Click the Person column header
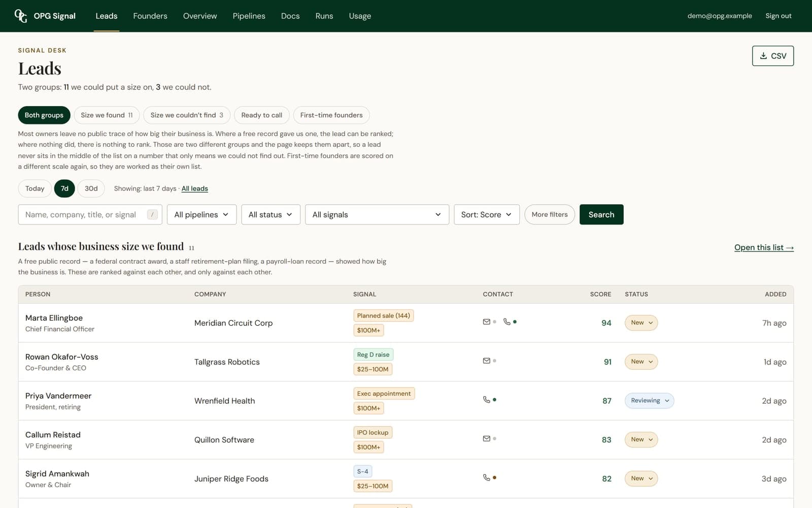 pyautogui.click(x=38, y=294)
